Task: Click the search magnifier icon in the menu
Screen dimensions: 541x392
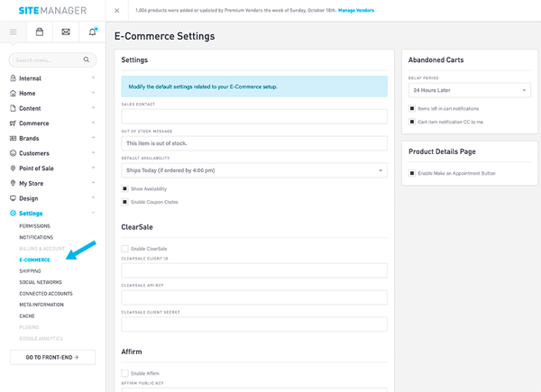Action: coord(87,59)
